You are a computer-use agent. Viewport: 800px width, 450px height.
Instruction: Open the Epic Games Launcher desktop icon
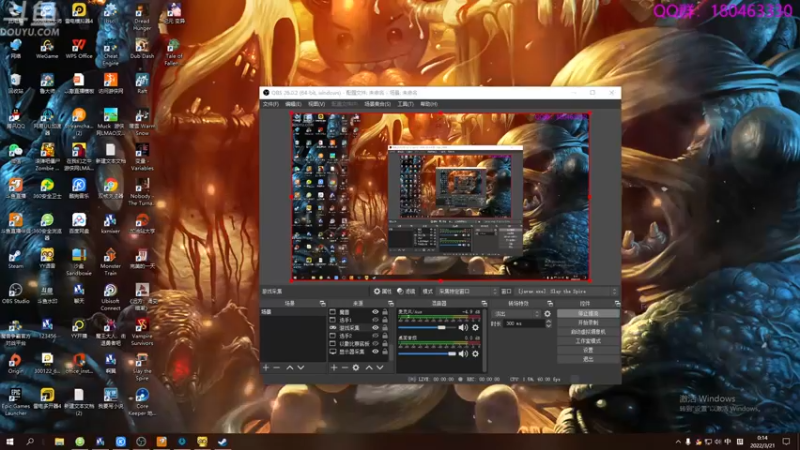pos(15,402)
